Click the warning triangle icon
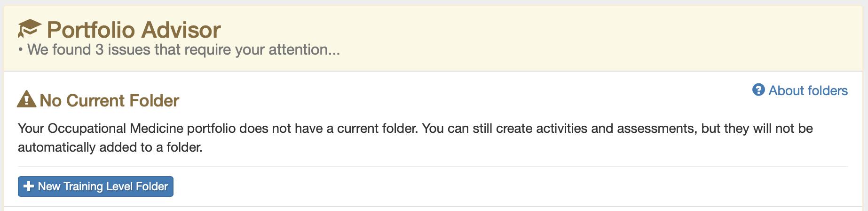This screenshot has width=868, height=211. tap(26, 99)
